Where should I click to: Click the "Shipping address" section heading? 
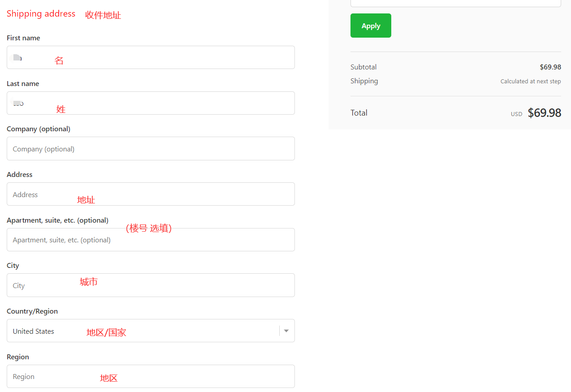tap(41, 14)
